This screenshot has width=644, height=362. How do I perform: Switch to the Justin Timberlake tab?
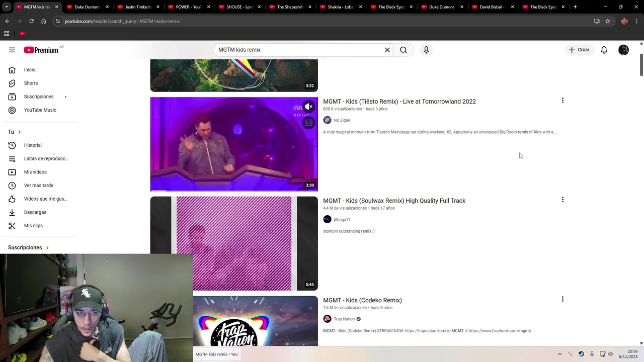[138, 7]
